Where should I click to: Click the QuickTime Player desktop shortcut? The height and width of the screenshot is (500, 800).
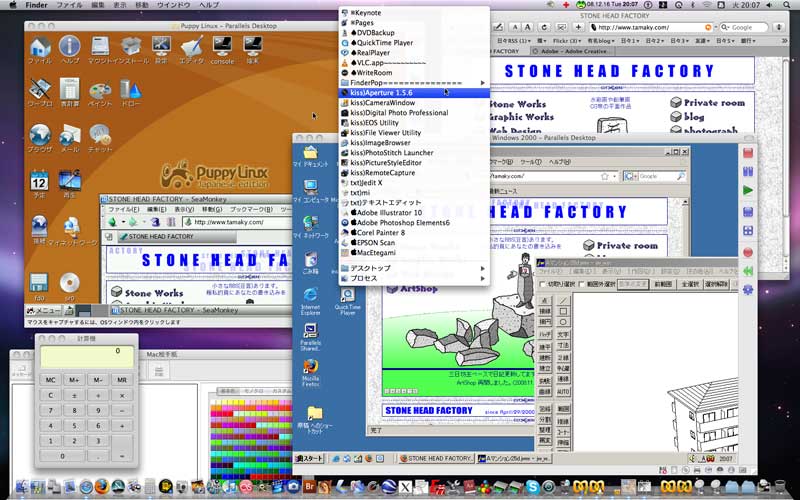(347, 295)
